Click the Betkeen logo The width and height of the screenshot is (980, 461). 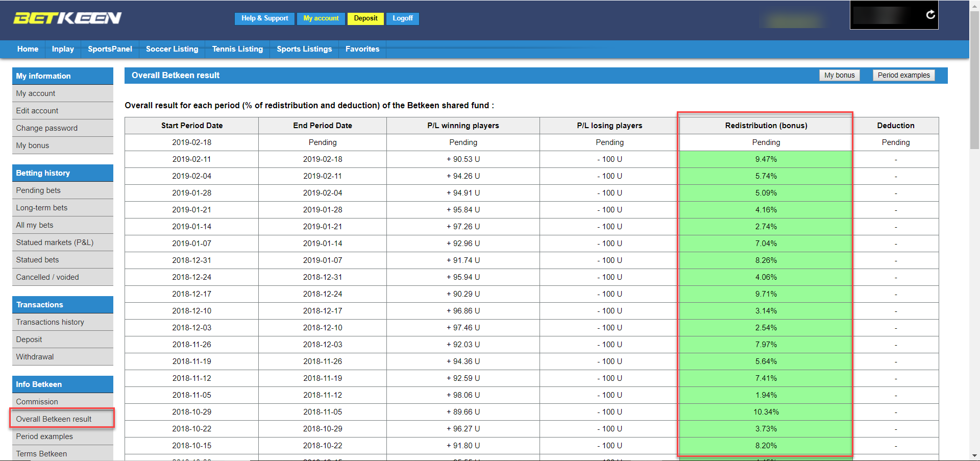(67, 18)
